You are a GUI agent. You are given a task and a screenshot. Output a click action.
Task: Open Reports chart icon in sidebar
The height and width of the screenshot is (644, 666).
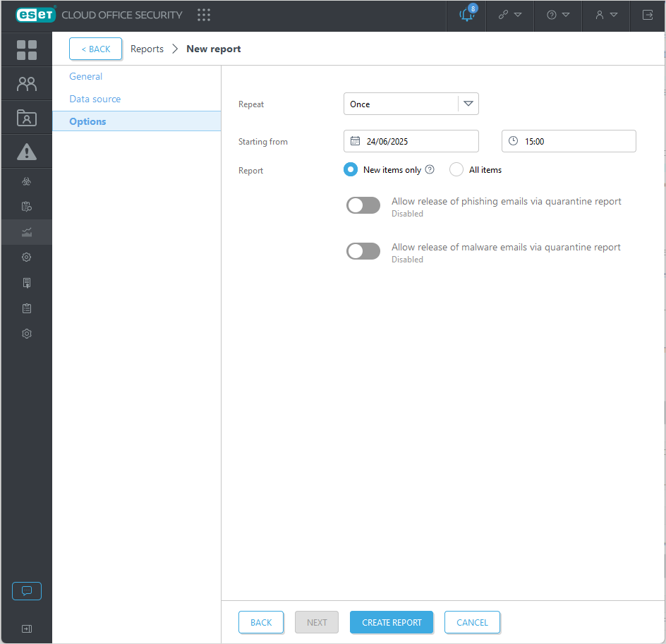[x=27, y=232]
